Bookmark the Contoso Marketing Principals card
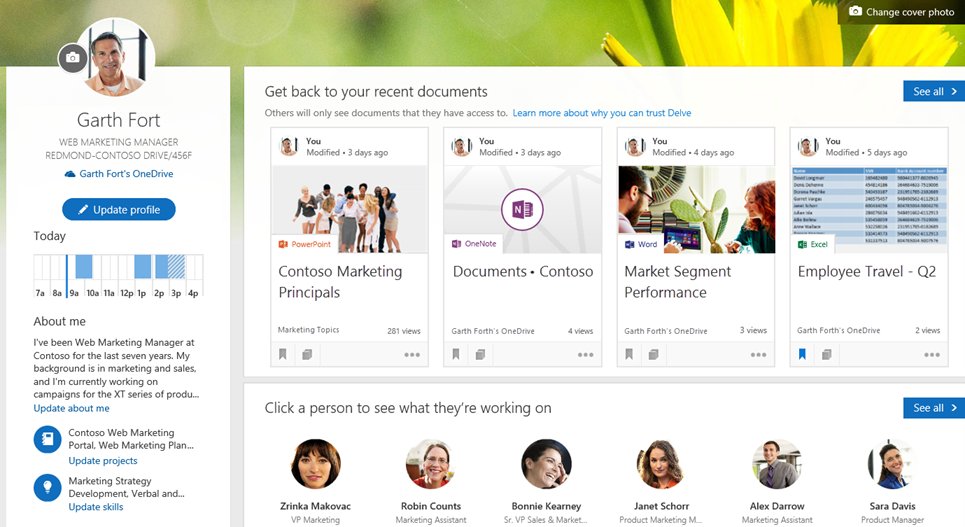 (x=283, y=354)
